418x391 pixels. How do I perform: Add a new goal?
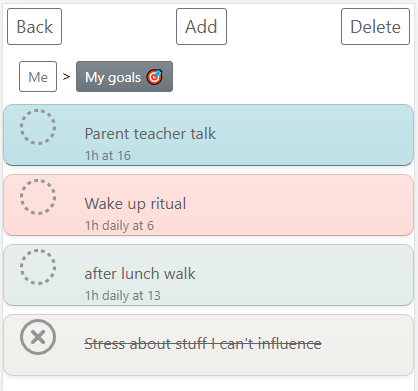click(x=201, y=27)
